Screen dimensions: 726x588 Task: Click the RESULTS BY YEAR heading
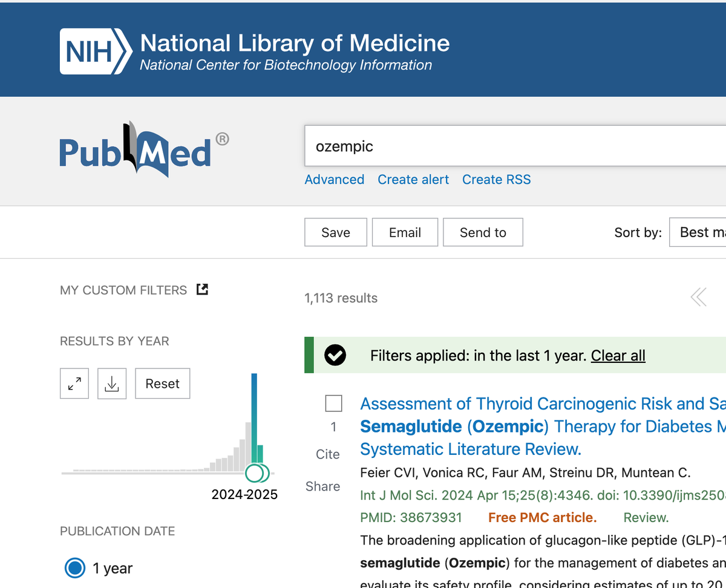coord(114,341)
